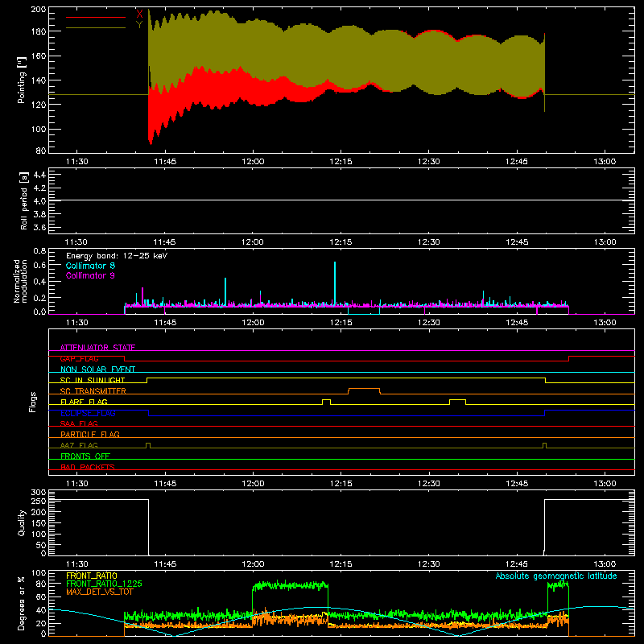Click the '4.0' tick on Roll period axis

pos(39,201)
